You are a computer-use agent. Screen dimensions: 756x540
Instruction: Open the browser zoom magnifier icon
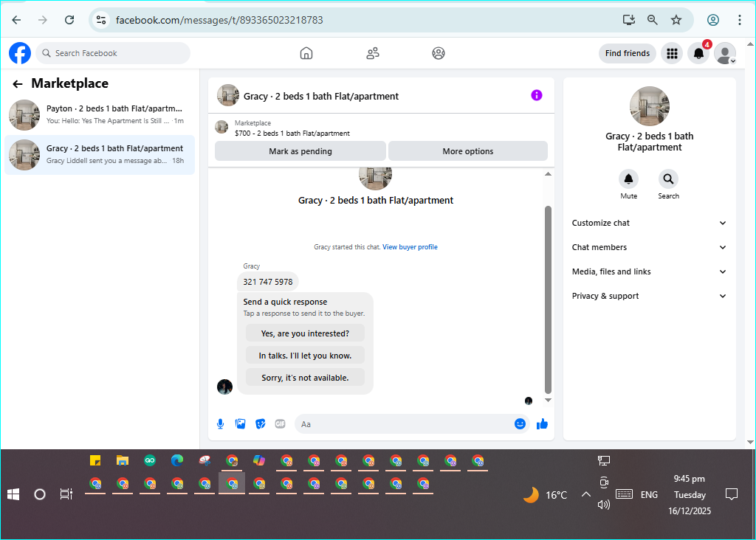click(x=653, y=20)
